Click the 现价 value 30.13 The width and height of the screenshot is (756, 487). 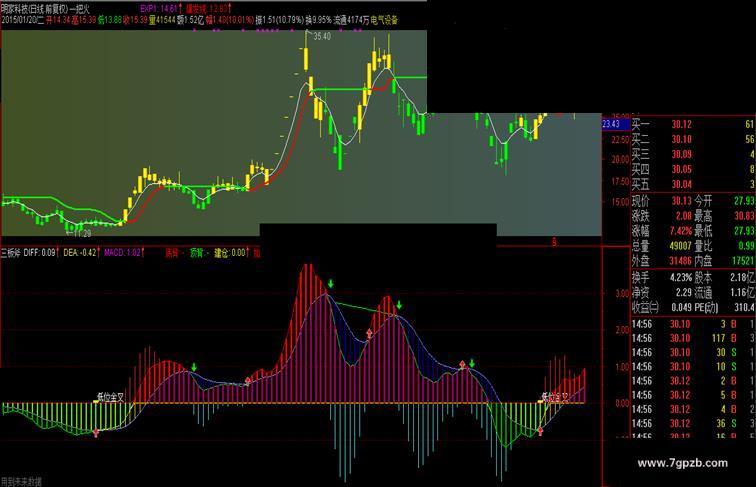(682, 201)
